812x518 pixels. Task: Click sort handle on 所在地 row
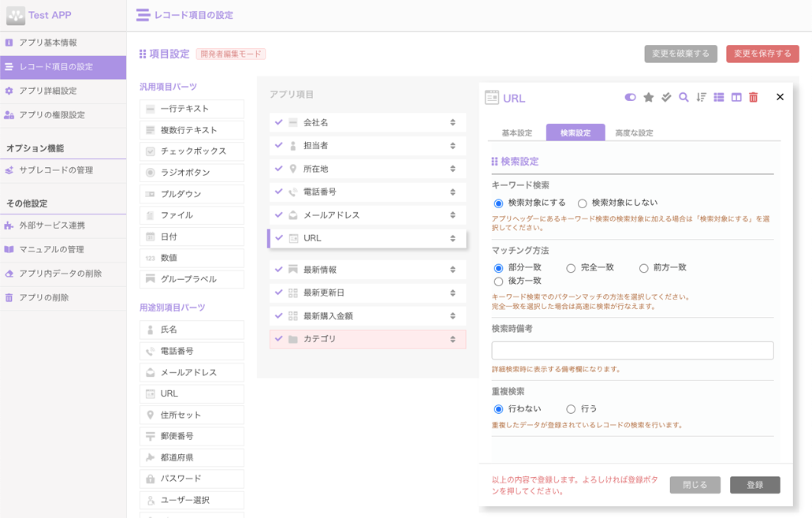point(453,169)
